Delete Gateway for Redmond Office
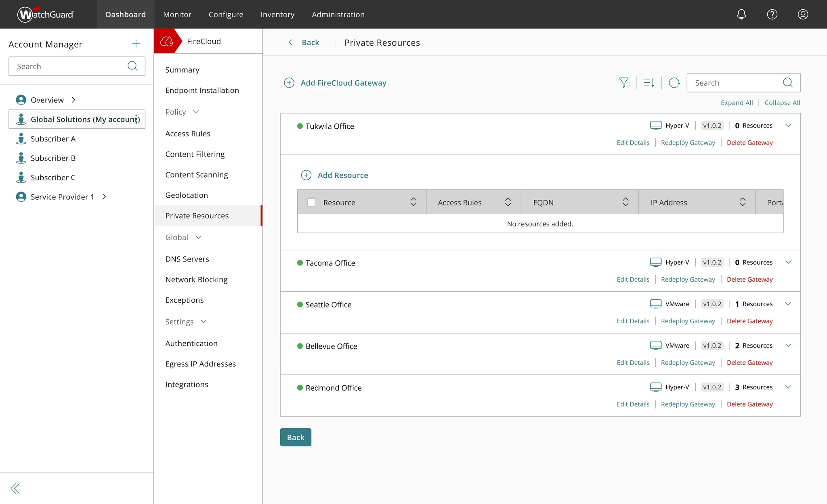The height and width of the screenshot is (504, 827). tap(749, 404)
